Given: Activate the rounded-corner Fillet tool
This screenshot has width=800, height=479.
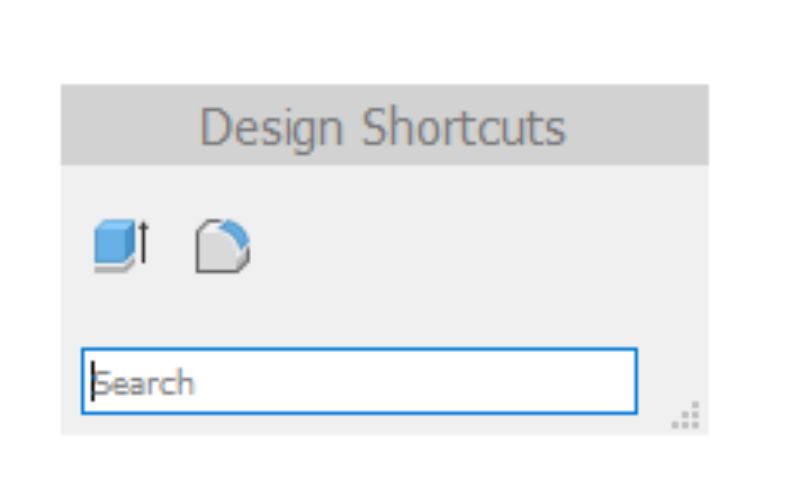Looking at the screenshot, I should [x=223, y=246].
